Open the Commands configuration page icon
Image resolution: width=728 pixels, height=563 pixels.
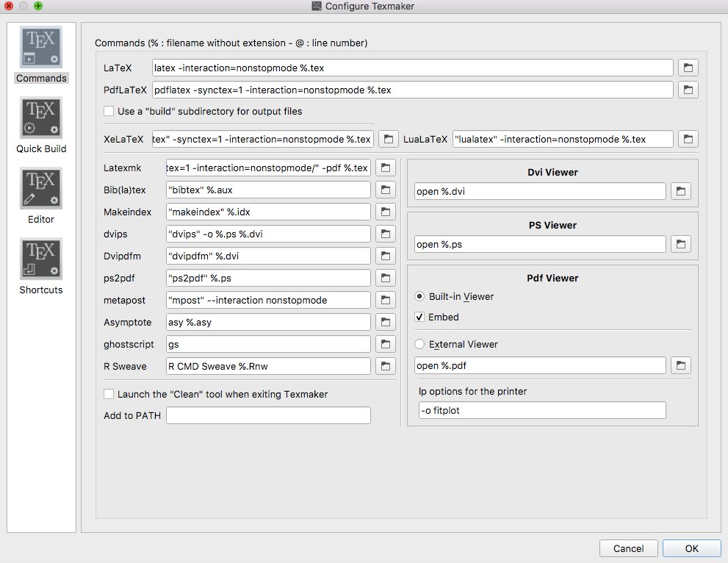pyautogui.click(x=41, y=47)
